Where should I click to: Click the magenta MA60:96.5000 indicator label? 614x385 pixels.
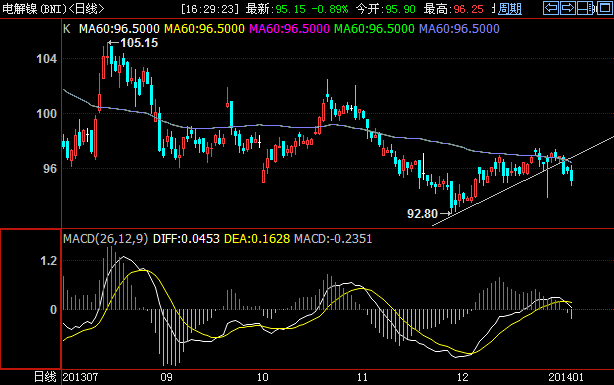click(289, 29)
